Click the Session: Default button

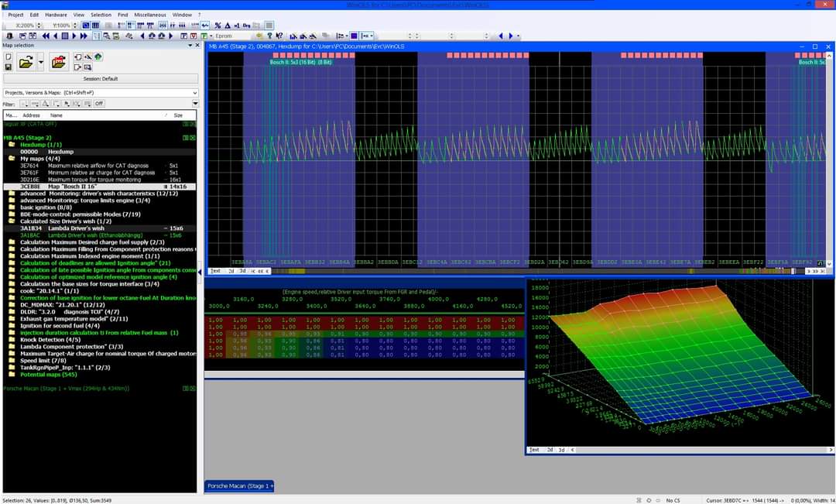pyautogui.click(x=101, y=78)
